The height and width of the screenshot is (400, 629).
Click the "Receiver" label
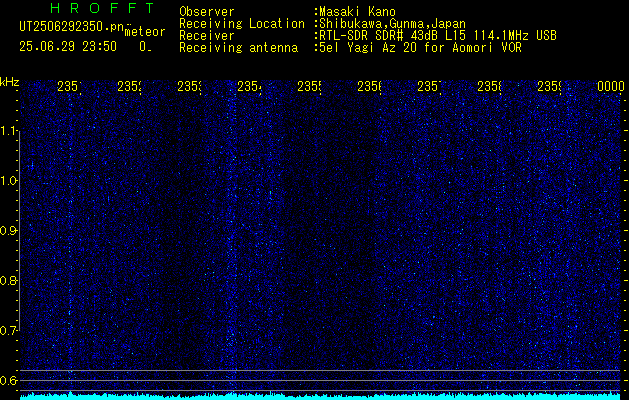click(207, 36)
